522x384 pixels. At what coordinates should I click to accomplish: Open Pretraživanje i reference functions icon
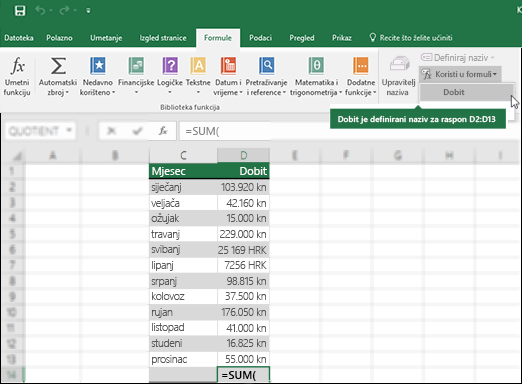point(266,65)
